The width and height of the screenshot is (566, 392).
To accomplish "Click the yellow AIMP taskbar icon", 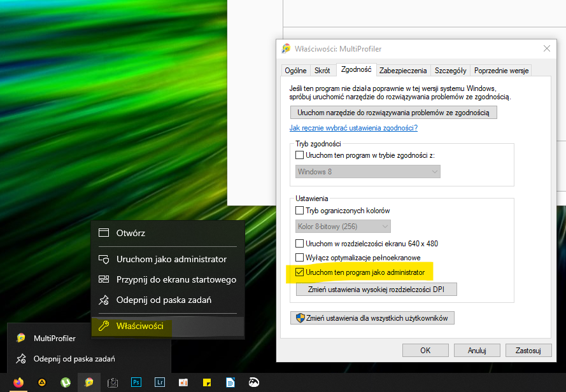I will click(41, 382).
